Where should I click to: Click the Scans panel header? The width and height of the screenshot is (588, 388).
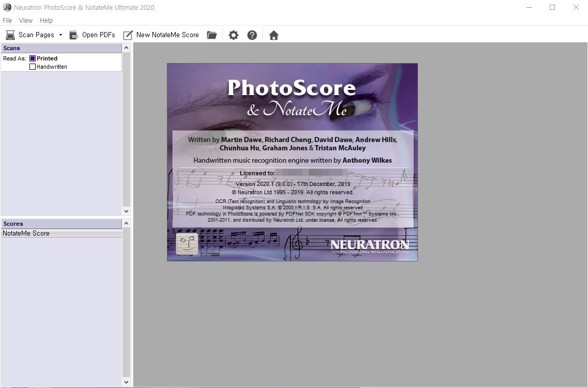click(x=61, y=48)
